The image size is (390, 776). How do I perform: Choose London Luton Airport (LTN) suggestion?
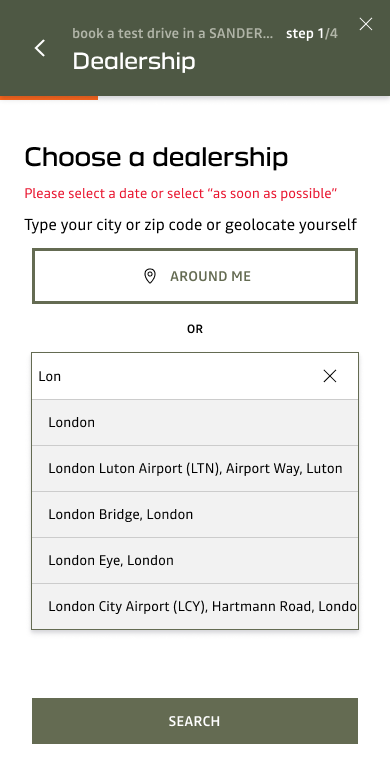195,468
